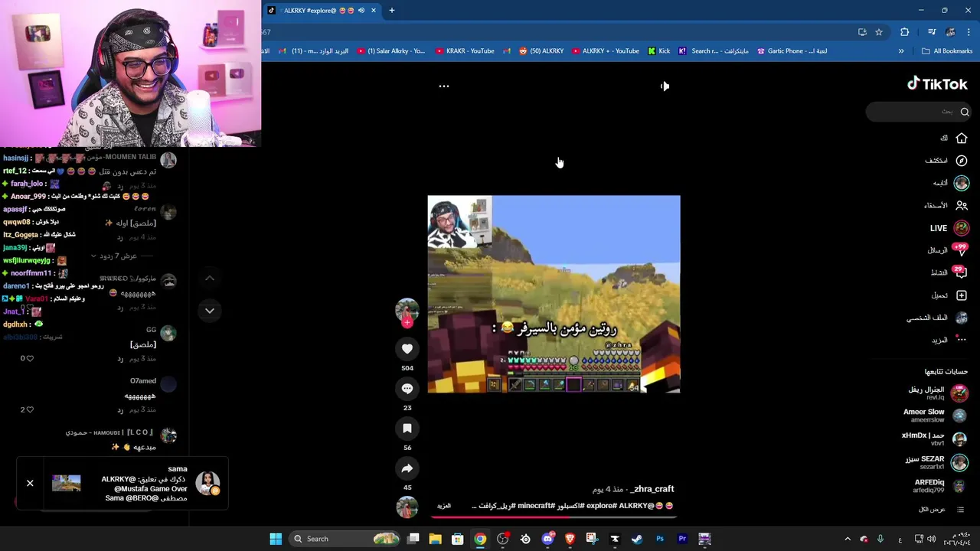The height and width of the screenshot is (551, 980).
Task: Open Chrome extensions puzzle icon
Action: (904, 32)
